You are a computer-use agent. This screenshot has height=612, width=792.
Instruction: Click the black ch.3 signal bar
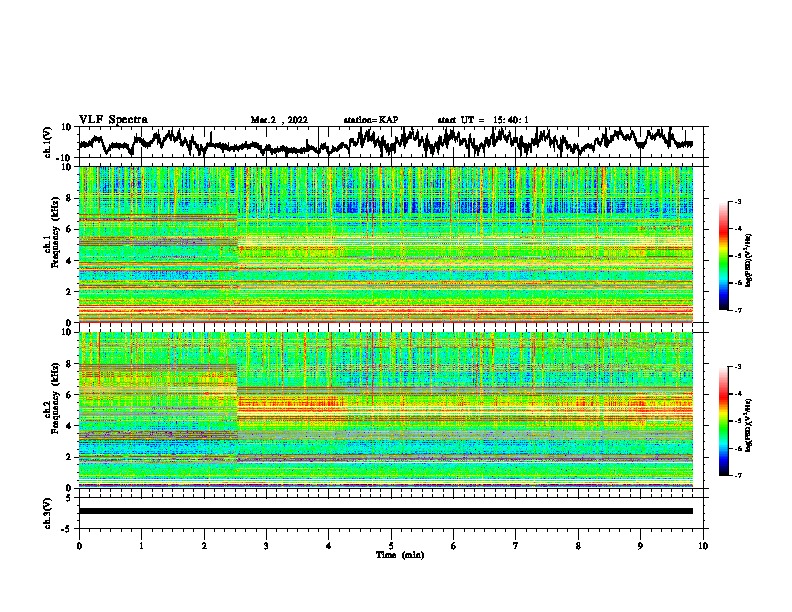point(386,511)
